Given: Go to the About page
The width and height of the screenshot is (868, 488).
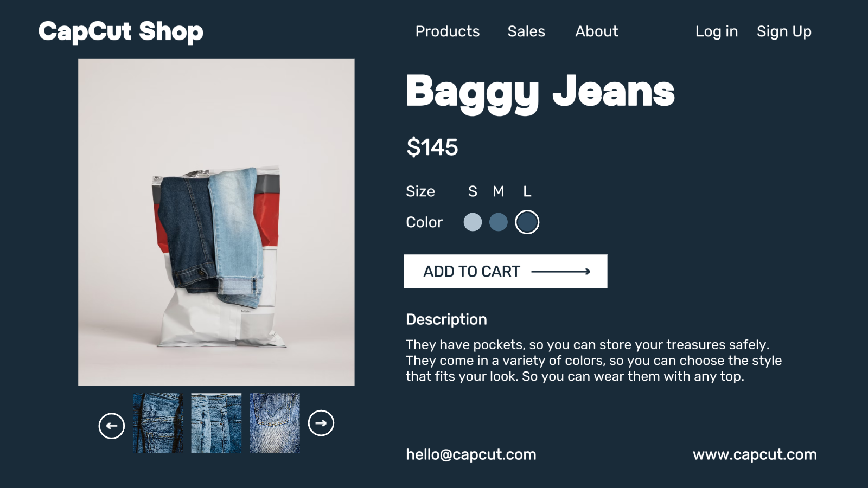Looking at the screenshot, I should tap(597, 31).
